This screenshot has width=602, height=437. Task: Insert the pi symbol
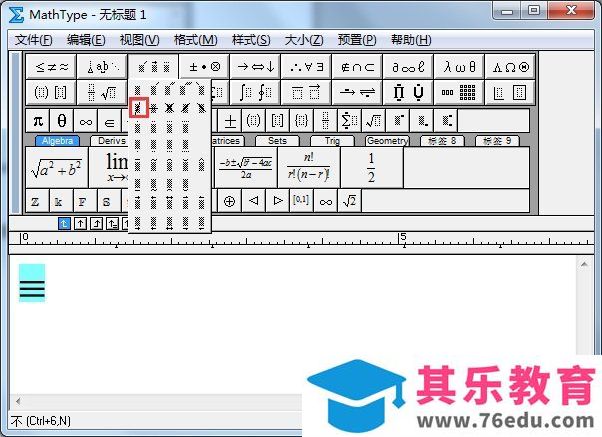point(38,121)
